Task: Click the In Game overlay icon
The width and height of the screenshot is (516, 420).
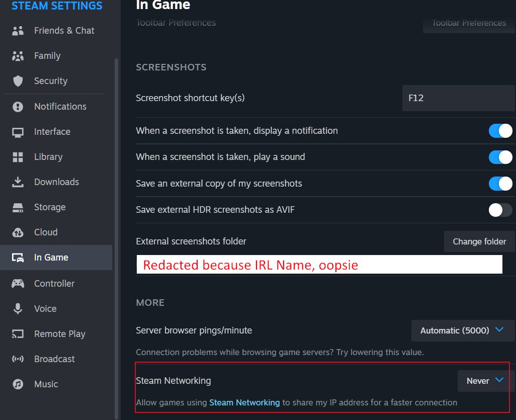Action: 18,258
